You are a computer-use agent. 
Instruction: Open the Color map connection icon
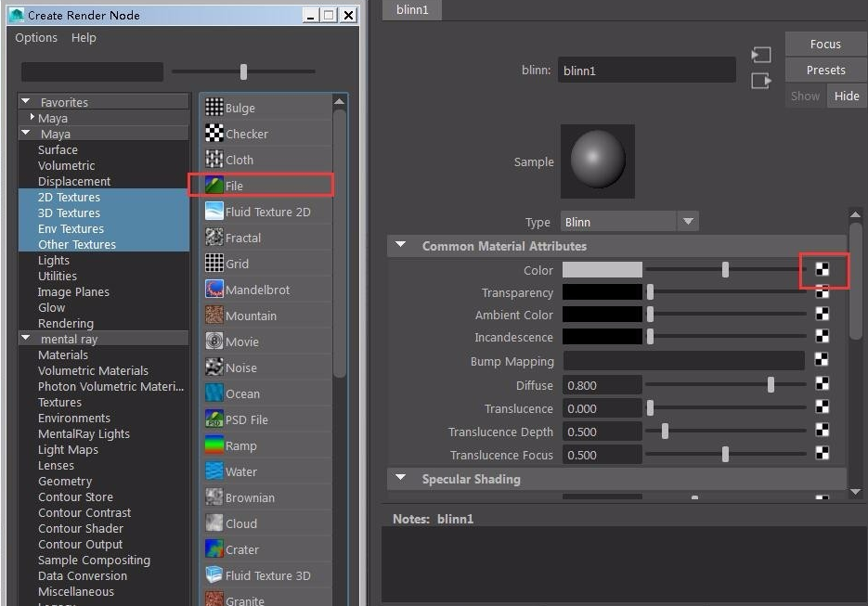pos(822,270)
